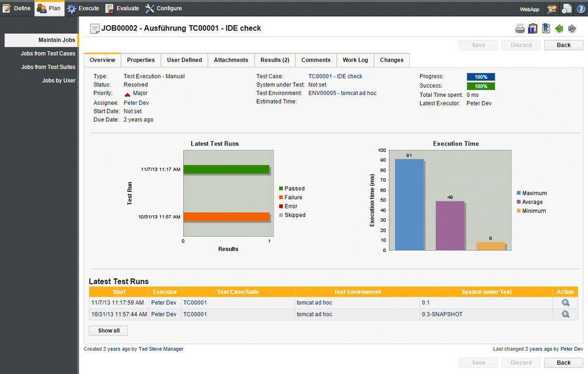Open the Define section icon
588x374 pixels.
click(7, 8)
